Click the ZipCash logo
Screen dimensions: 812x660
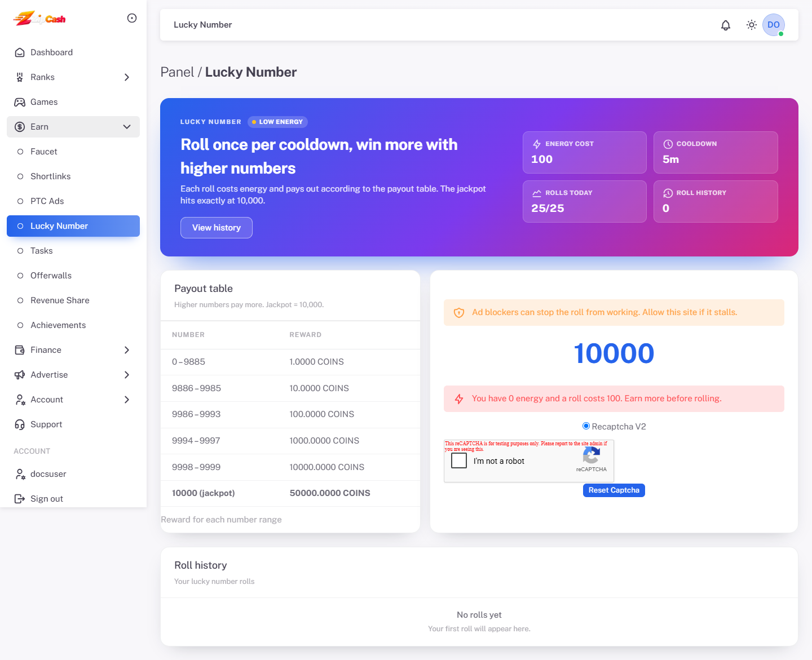(39, 19)
